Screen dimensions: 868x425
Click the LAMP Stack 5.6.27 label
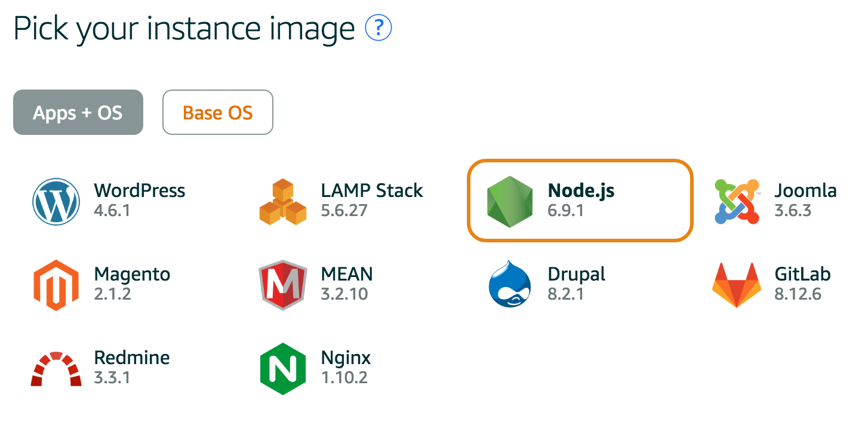[372, 202]
